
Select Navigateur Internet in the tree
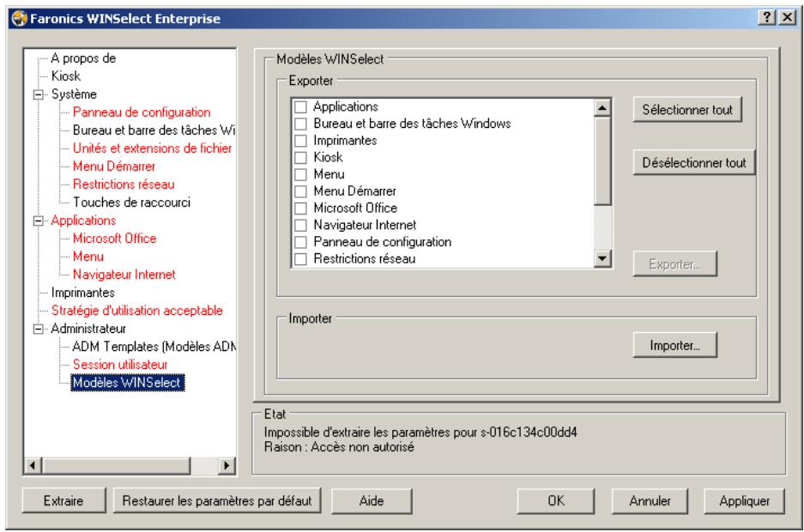tap(124, 275)
